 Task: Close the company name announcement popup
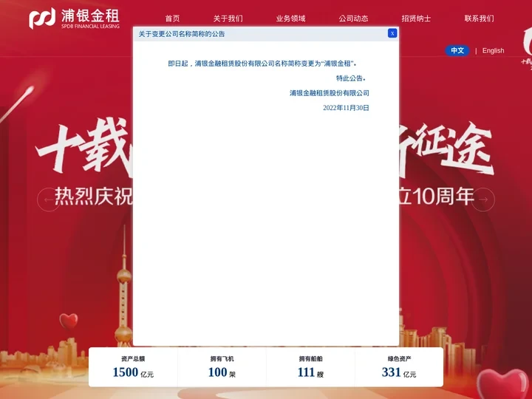[392, 33]
